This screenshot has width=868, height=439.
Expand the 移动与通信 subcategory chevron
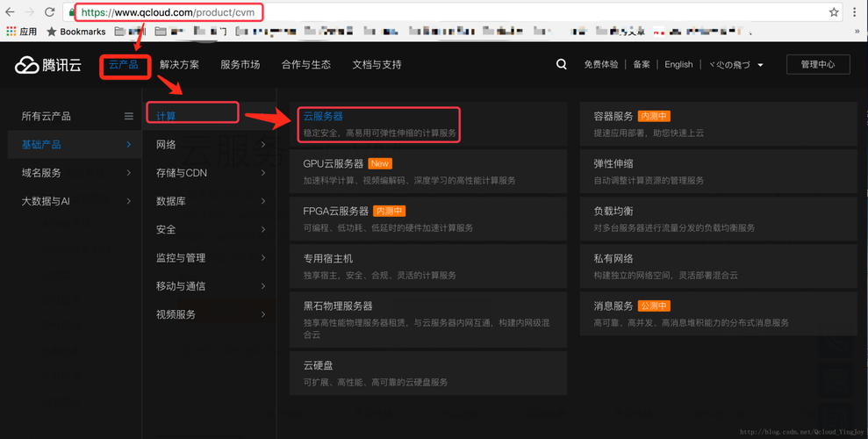(x=263, y=285)
